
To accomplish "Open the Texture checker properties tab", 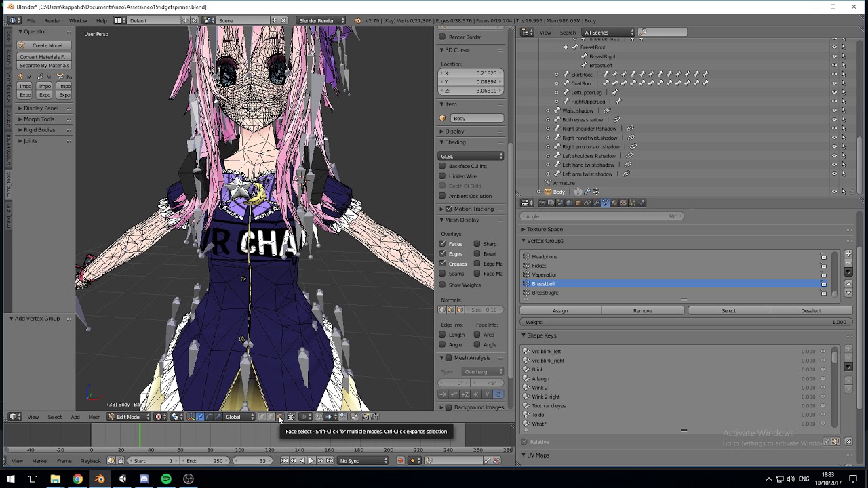I will pyautogui.click(x=623, y=203).
